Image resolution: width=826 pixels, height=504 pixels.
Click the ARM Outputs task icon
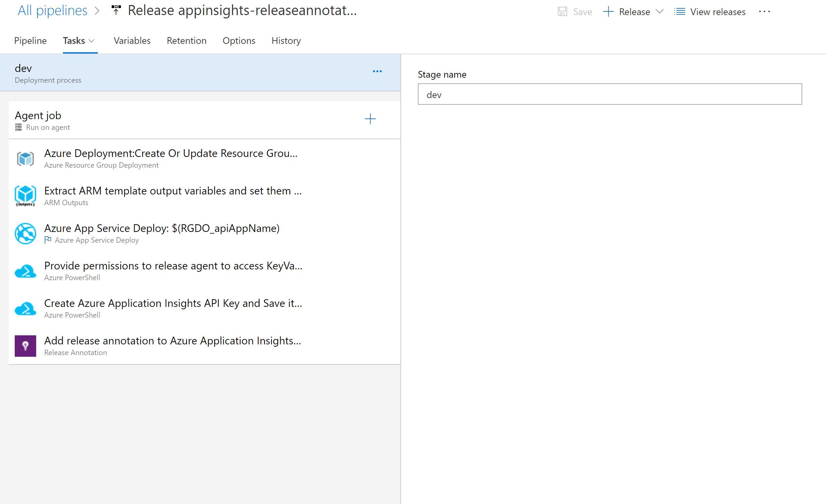(25, 196)
